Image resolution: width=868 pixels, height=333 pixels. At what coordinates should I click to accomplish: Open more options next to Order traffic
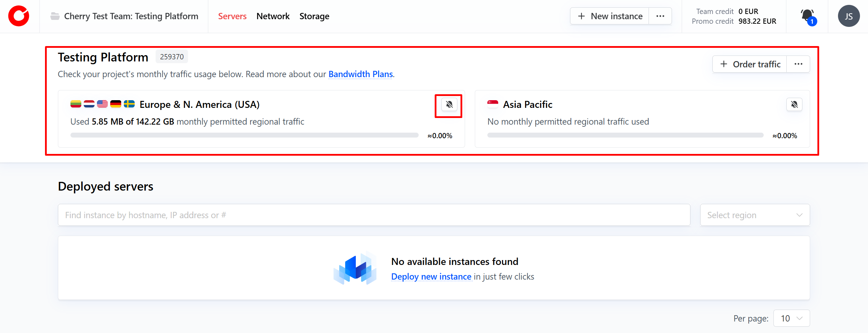(x=798, y=64)
